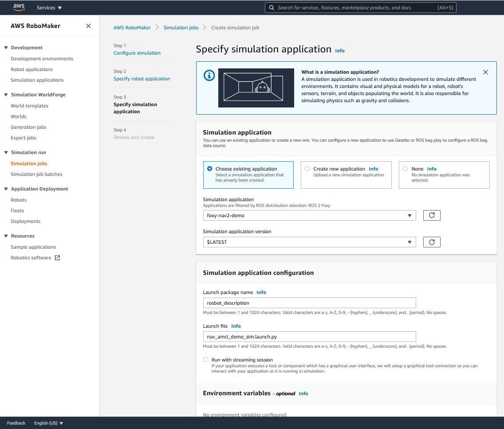Go back to Step 2 Specify robot application
The height and width of the screenshot is (429, 504).
(142, 79)
